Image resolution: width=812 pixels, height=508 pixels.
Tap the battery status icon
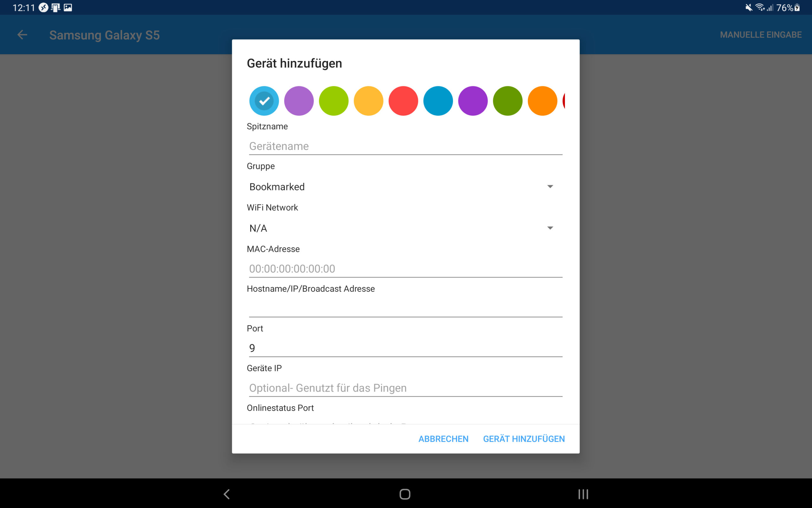tap(797, 7)
